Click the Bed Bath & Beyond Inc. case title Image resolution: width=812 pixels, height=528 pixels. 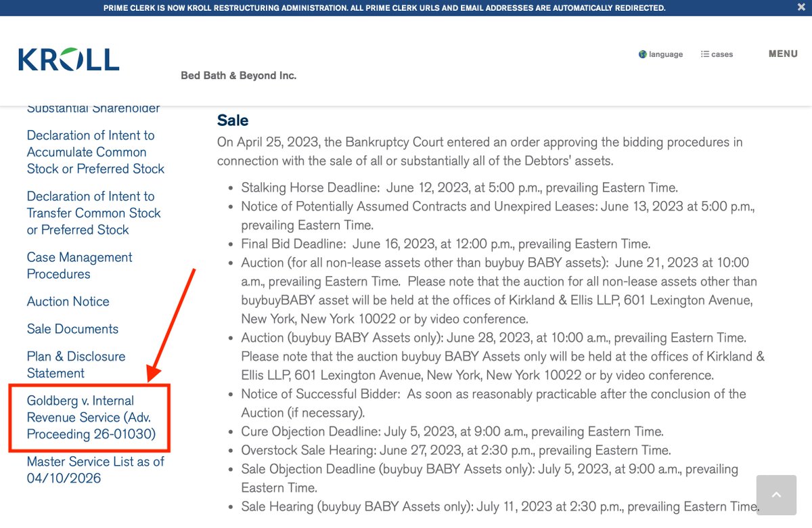click(238, 76)
